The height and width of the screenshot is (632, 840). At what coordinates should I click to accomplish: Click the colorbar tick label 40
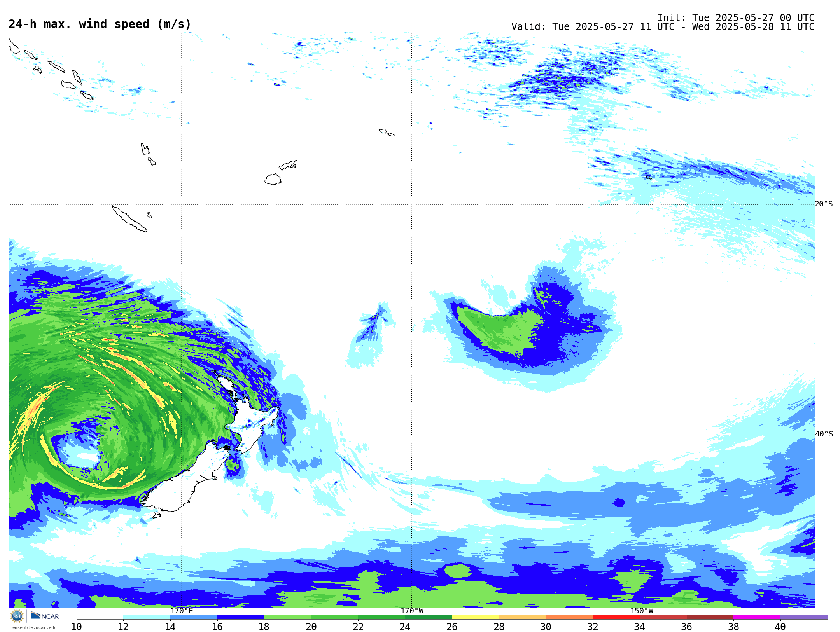[780, 627]
